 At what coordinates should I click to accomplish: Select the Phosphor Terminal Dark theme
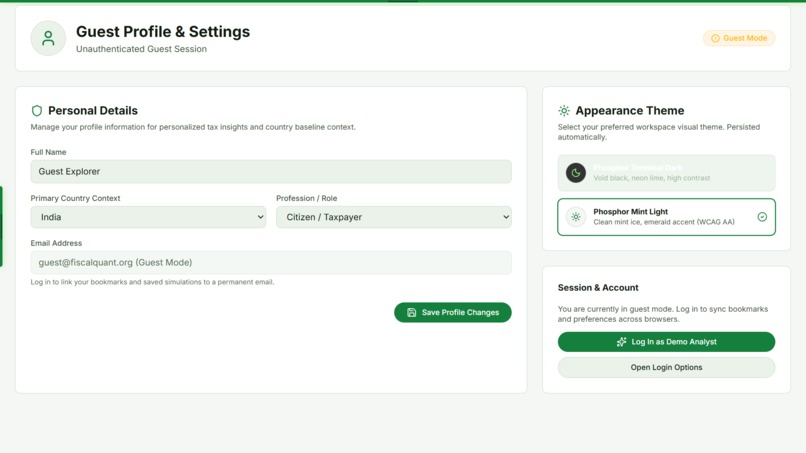click(666, 173)
